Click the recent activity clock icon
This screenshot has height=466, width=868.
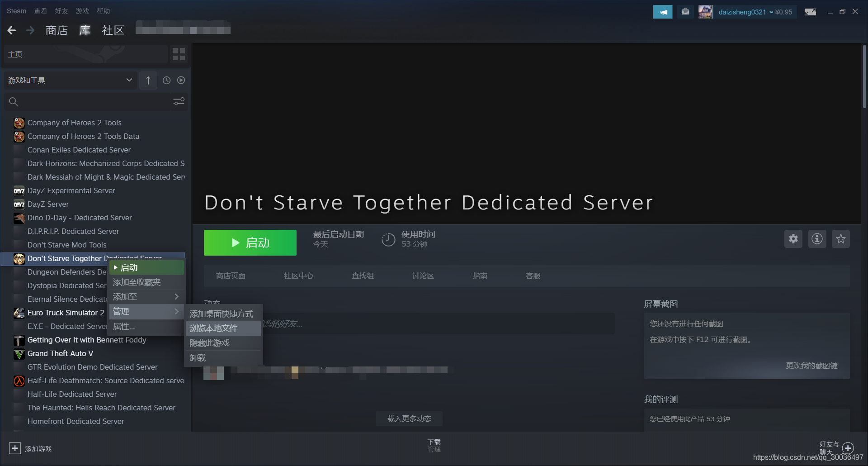(166, 80)
